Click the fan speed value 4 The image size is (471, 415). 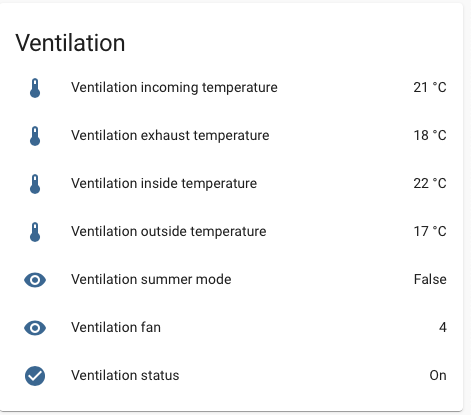(443, 328)
